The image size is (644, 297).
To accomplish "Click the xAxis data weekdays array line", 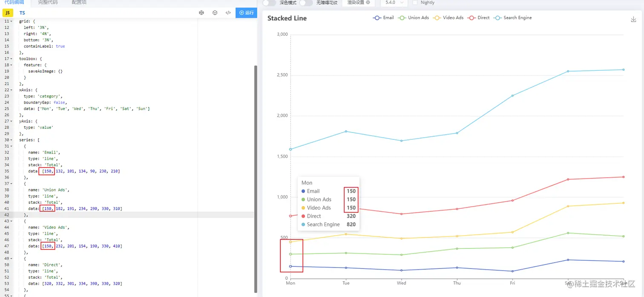I will [87, 109].
